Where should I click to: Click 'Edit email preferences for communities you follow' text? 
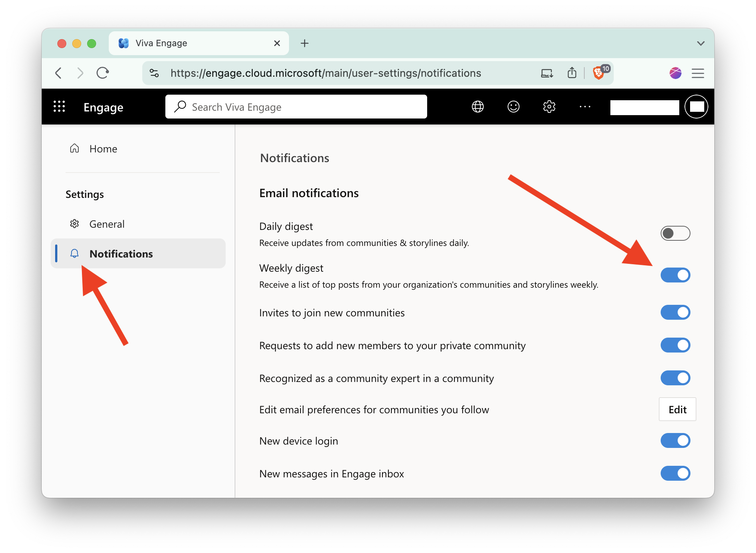(x=374, y=410)
